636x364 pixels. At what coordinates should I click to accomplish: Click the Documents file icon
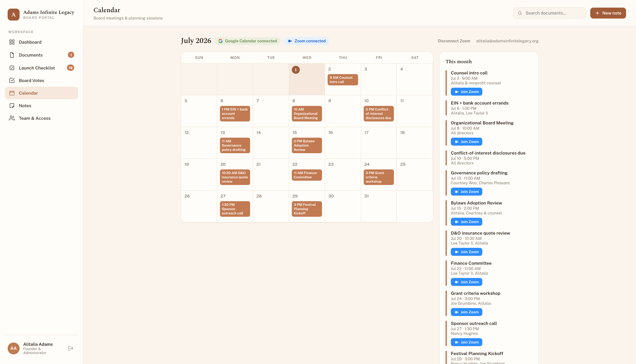click(12, 55)
